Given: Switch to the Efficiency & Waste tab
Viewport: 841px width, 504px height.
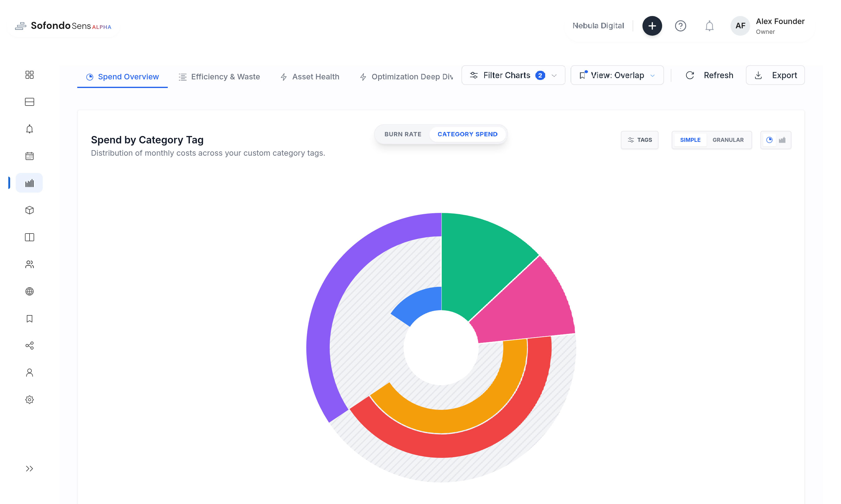Looking at the screenshot, I should coord(219,76).
